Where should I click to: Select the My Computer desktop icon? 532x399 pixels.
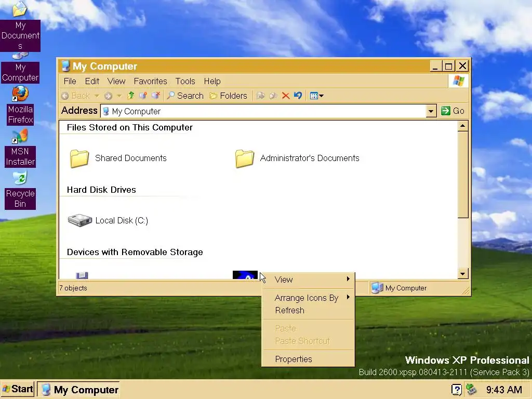point(20,68)
